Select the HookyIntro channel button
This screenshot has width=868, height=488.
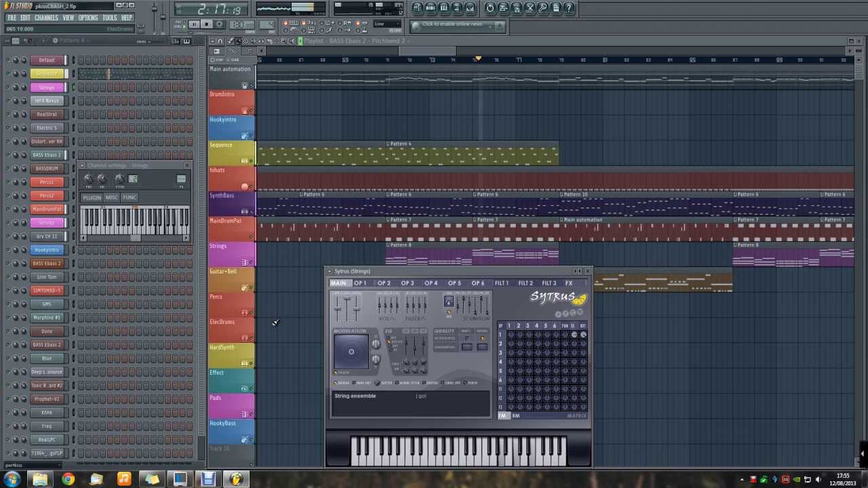click(47, 249)
